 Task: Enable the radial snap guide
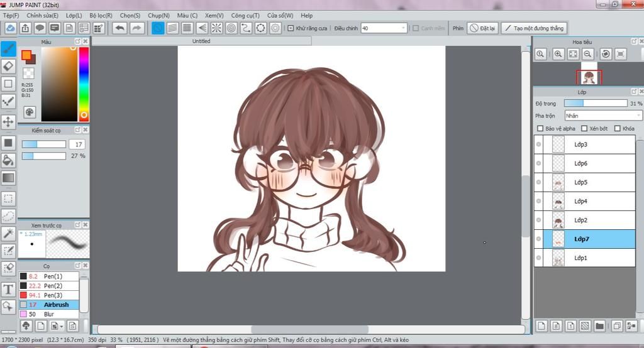coord(216,28)
